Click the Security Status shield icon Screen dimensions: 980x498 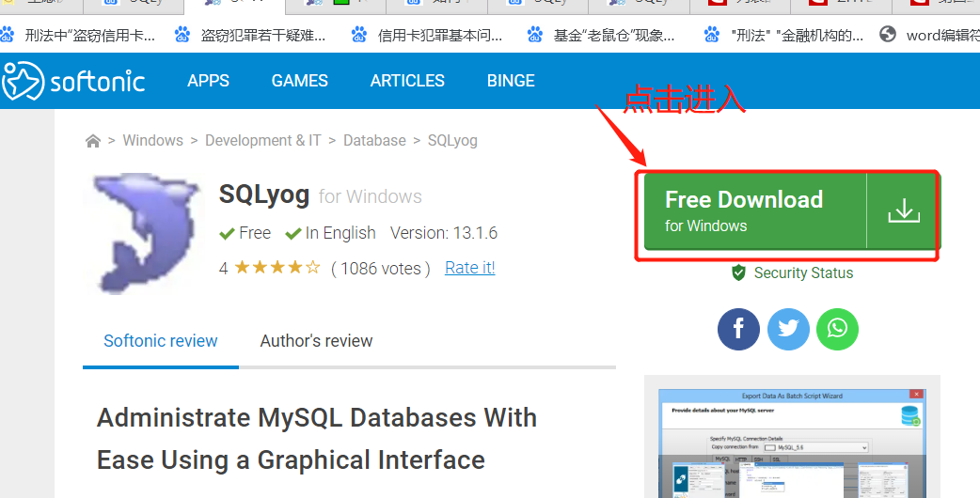[x=738, y=272]
